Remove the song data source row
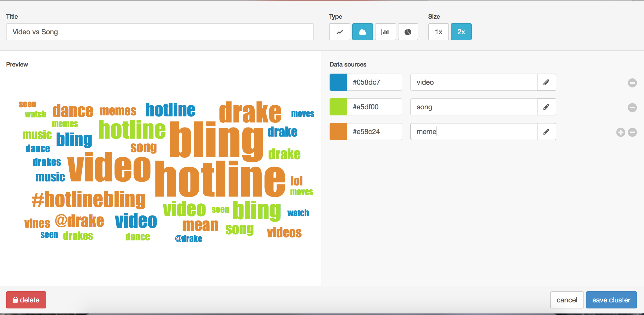The image size is (644, 315). pos(632,107)
